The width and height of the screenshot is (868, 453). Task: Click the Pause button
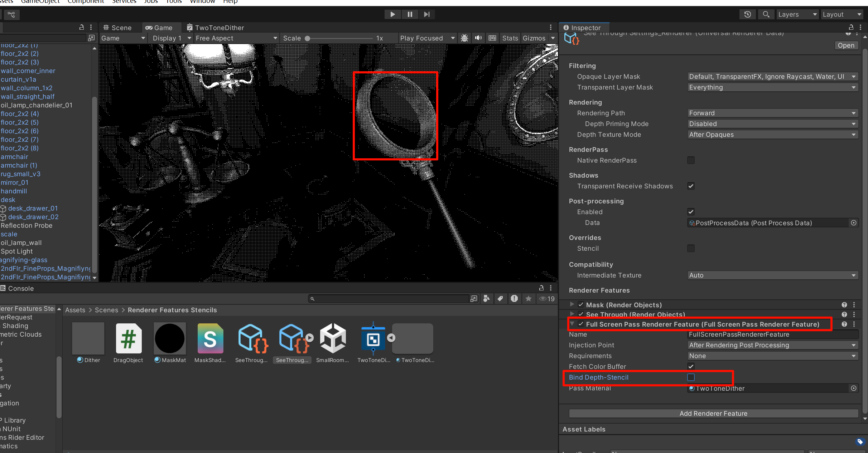pyautogui.click(x=410, y=14)
